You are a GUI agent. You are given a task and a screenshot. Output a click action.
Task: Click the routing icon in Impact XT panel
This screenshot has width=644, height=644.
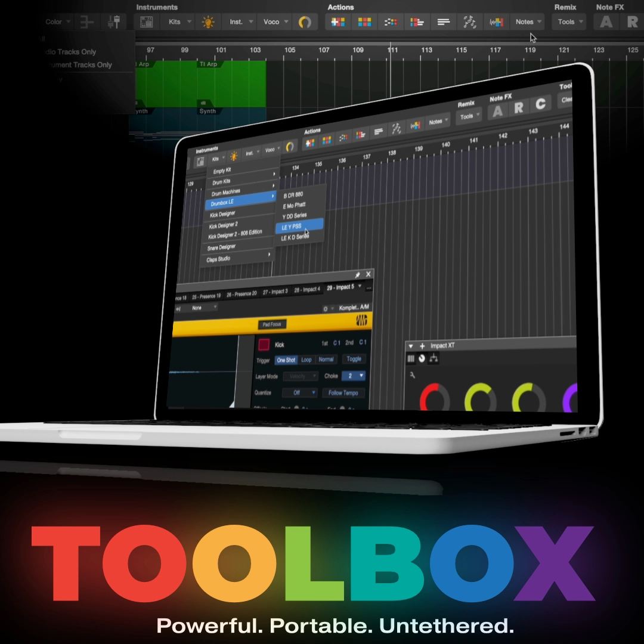point(434,358)
